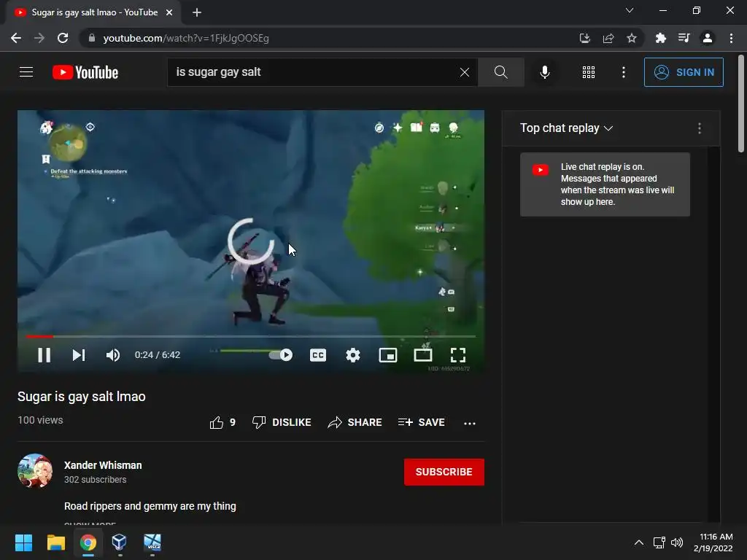Open tab search chevron dropdown

[630, 10]
